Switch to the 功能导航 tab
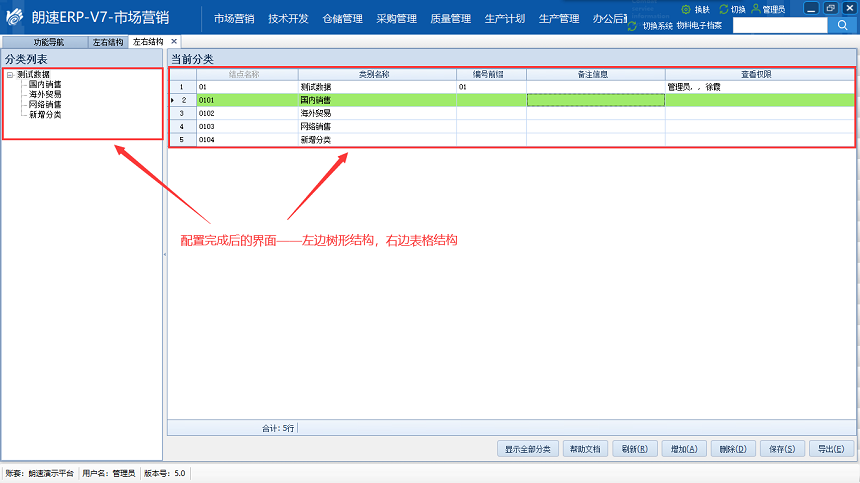860x483 pixels. 47,43
